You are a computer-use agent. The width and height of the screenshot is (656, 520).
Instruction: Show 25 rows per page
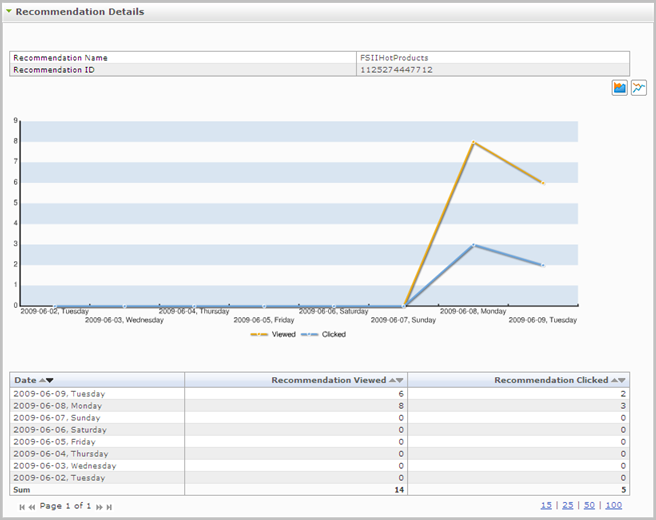(x=567, y=505)
